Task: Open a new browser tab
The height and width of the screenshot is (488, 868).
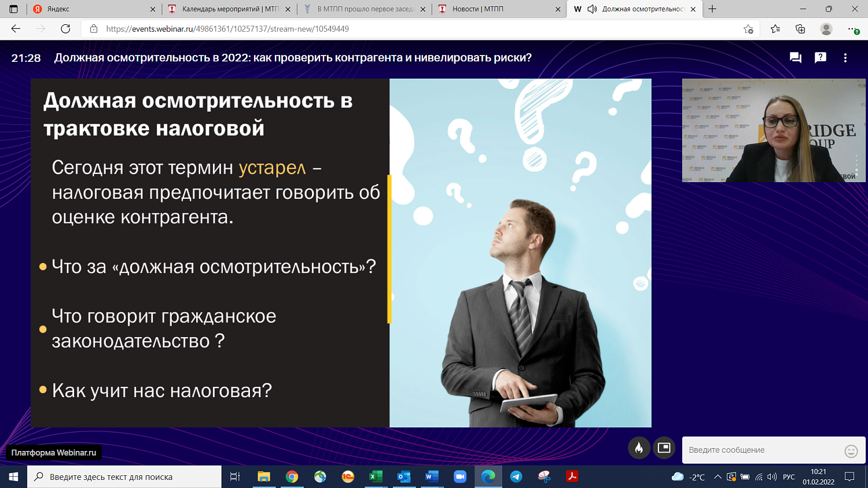Action: (x=712, y=9)
